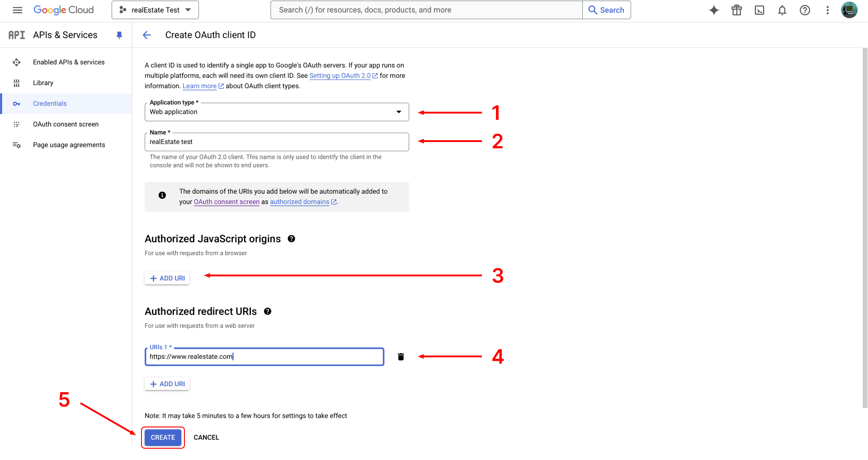Image resolution: width=868 pixels, height=460 pixels.
Task: Show help for Authorized JavaScript origins
Action: [x=292, y=239]
